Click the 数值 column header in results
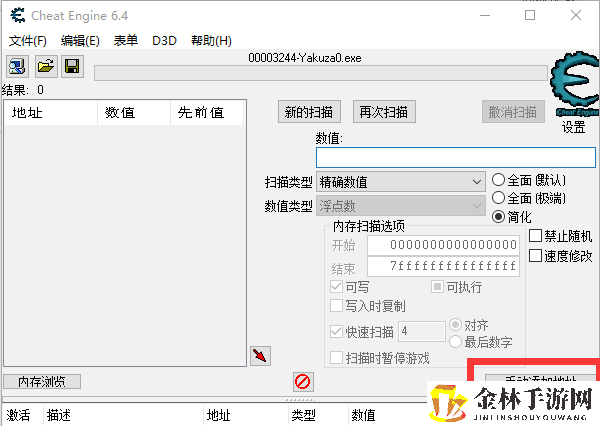600x426 pixels. [134, 113]
